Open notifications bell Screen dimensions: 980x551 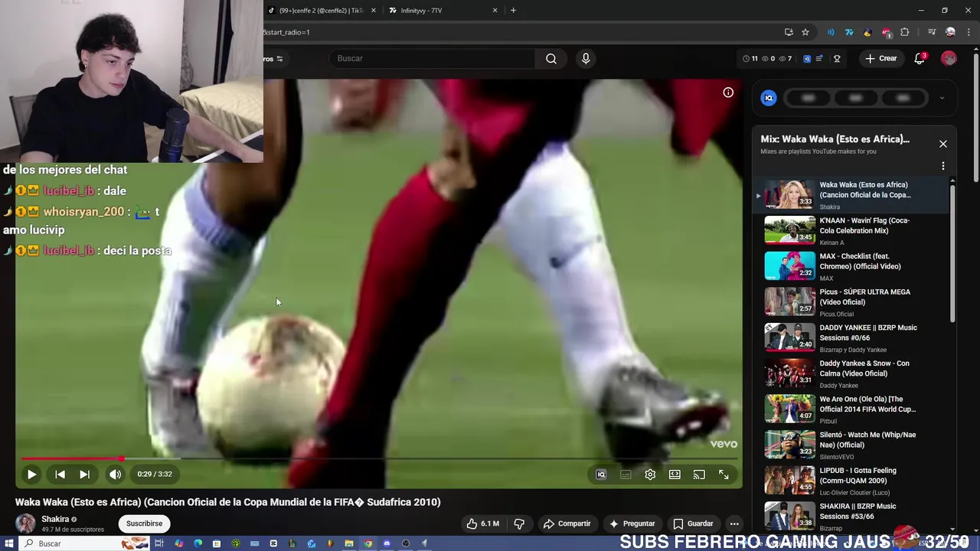click(920, 58)
